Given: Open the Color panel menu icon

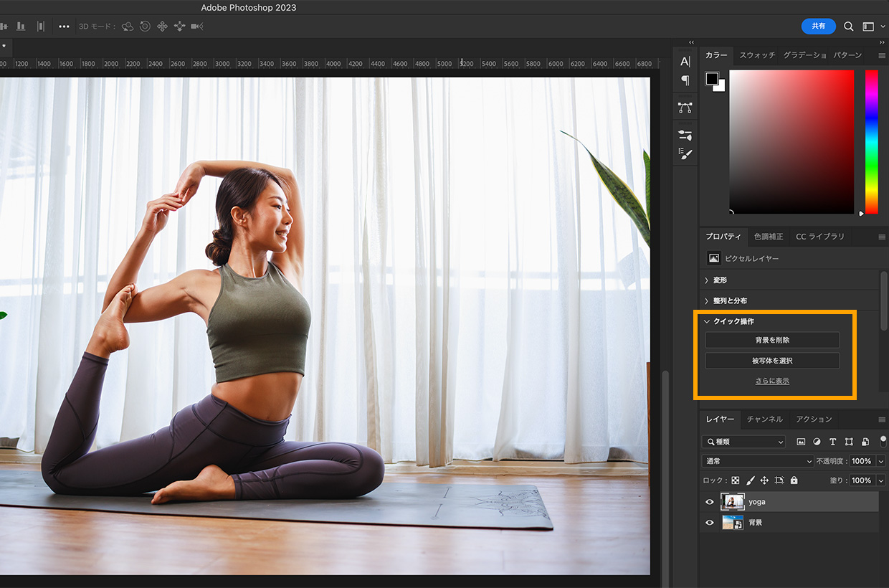Looking at the screenshot, I should click(x=881, y=55).
